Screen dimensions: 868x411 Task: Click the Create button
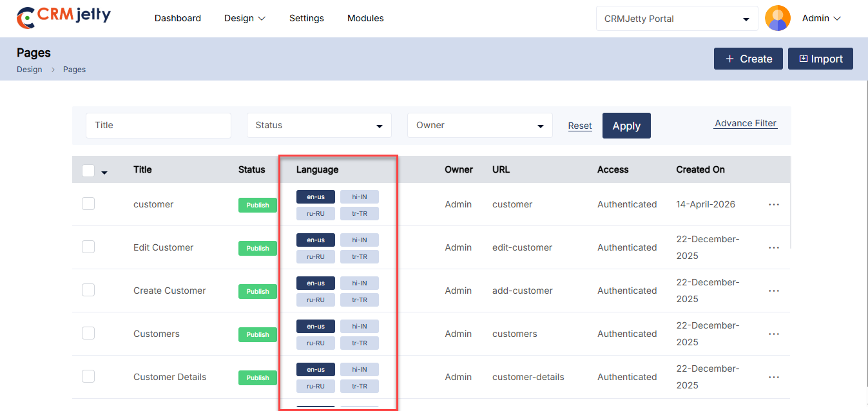(747, 59)
